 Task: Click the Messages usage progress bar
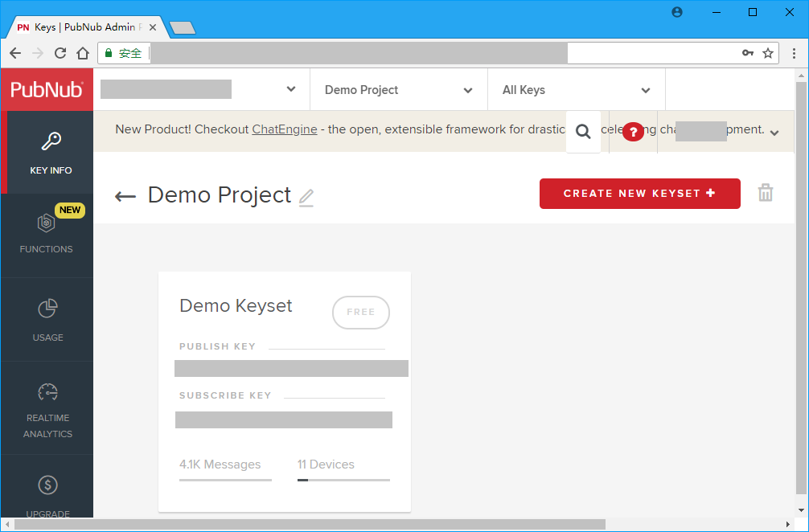pyautogui.click(x=225, y=480)
